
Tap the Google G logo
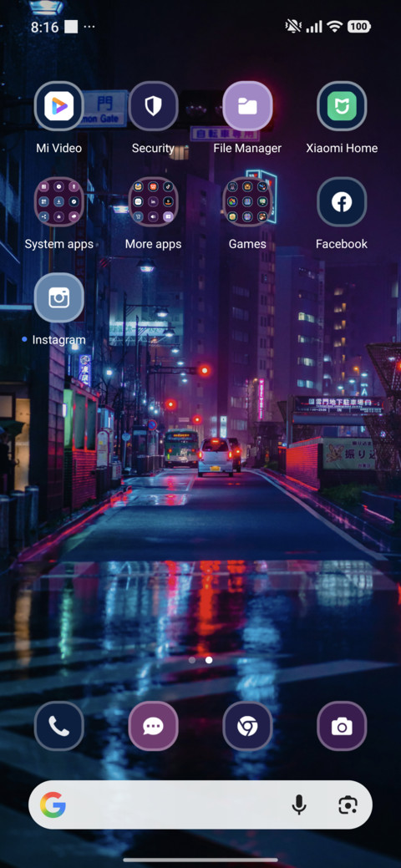tap(53, 805)
